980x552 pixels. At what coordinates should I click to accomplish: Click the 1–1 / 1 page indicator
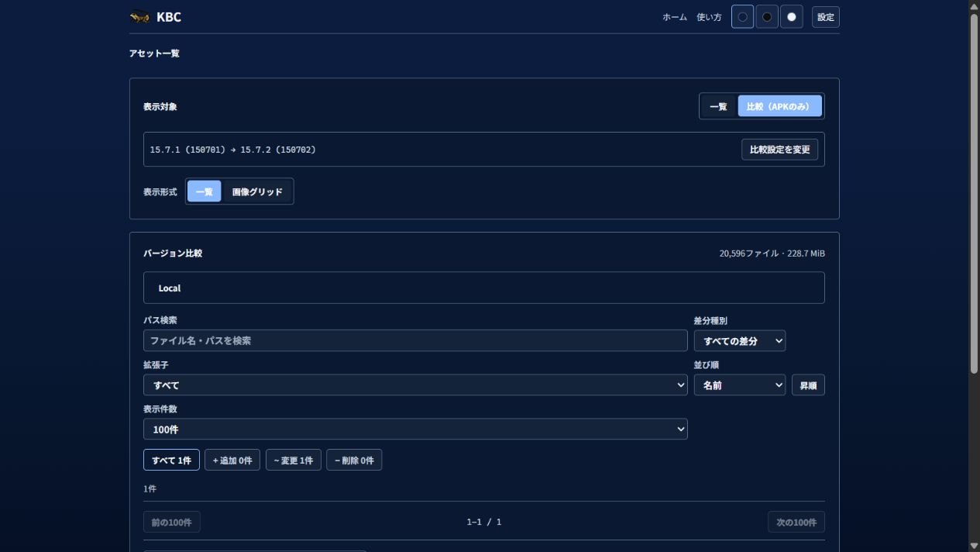pyautogui.click(x=484, y=522)
